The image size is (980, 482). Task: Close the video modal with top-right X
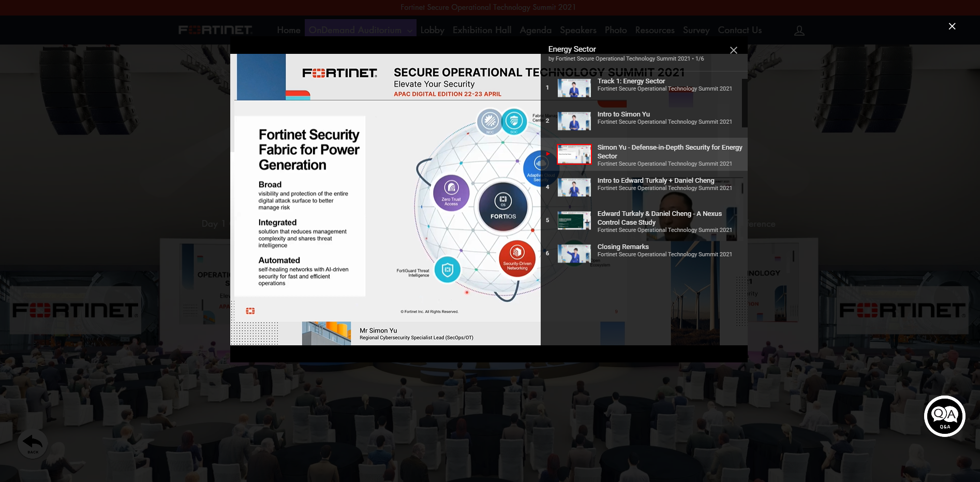[952, 26]
